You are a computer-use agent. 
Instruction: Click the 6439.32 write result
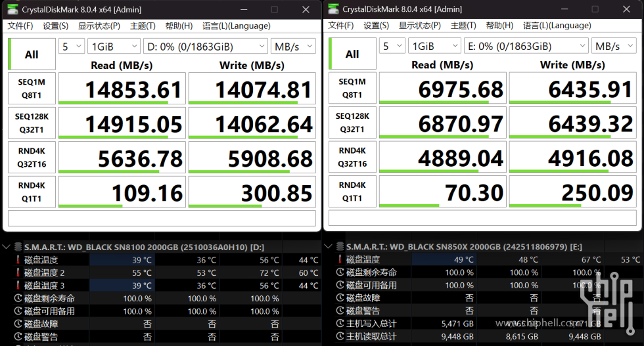pos(573,123)
